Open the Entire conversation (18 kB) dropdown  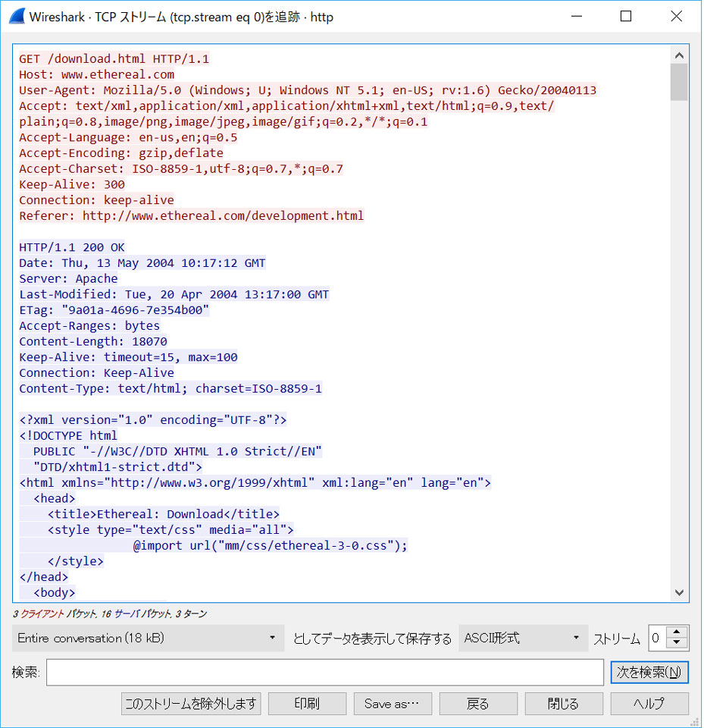tap(148, 638)
